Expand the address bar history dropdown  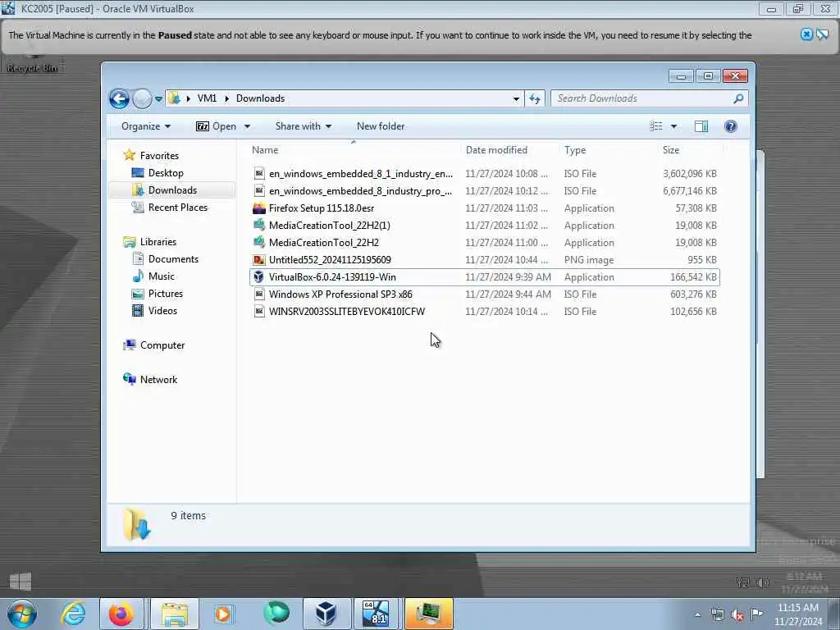(516, 98)
